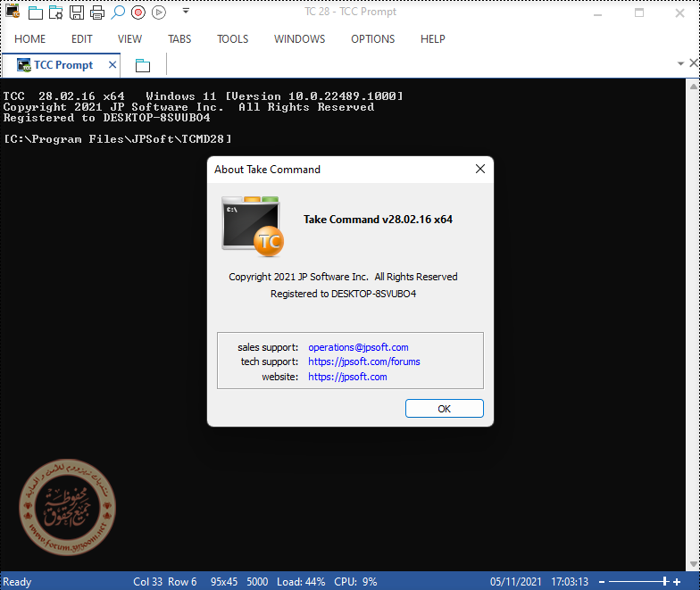Maximize the TC 28 window

(x=639, y=12)
